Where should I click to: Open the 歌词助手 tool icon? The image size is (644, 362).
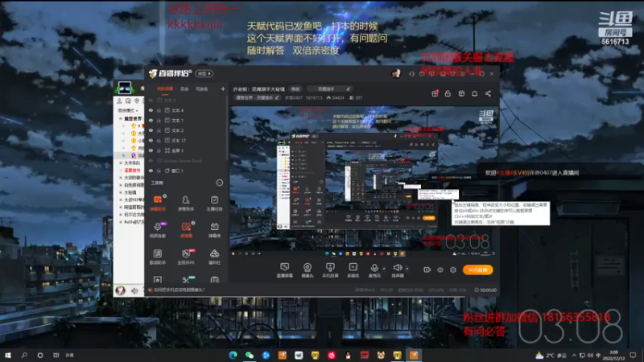coord(157,257)
